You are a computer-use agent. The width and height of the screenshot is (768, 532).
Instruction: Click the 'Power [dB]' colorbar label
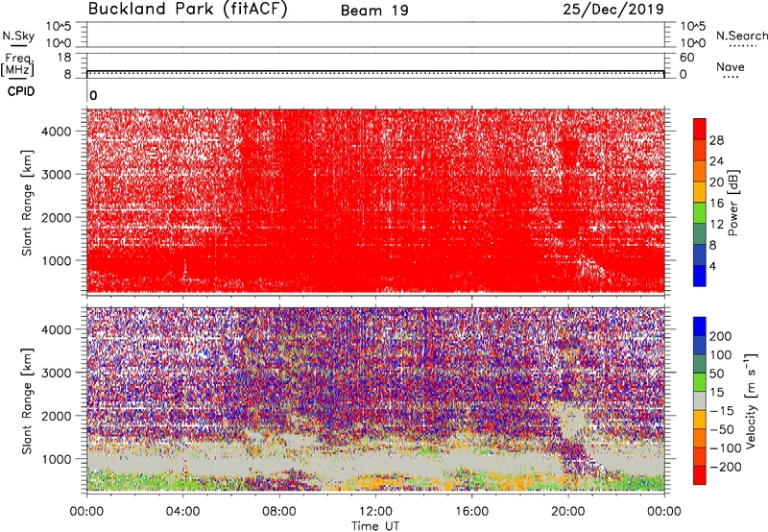[733, 203]
